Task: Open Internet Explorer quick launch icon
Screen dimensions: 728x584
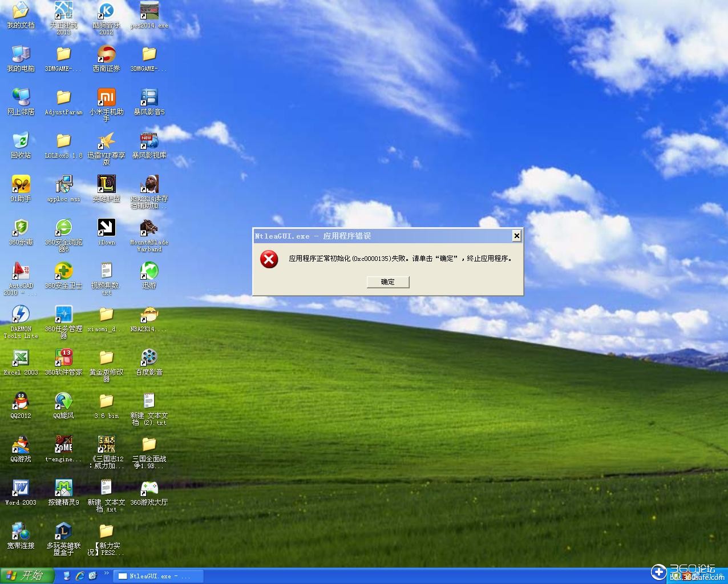Action: coord(80,576)
